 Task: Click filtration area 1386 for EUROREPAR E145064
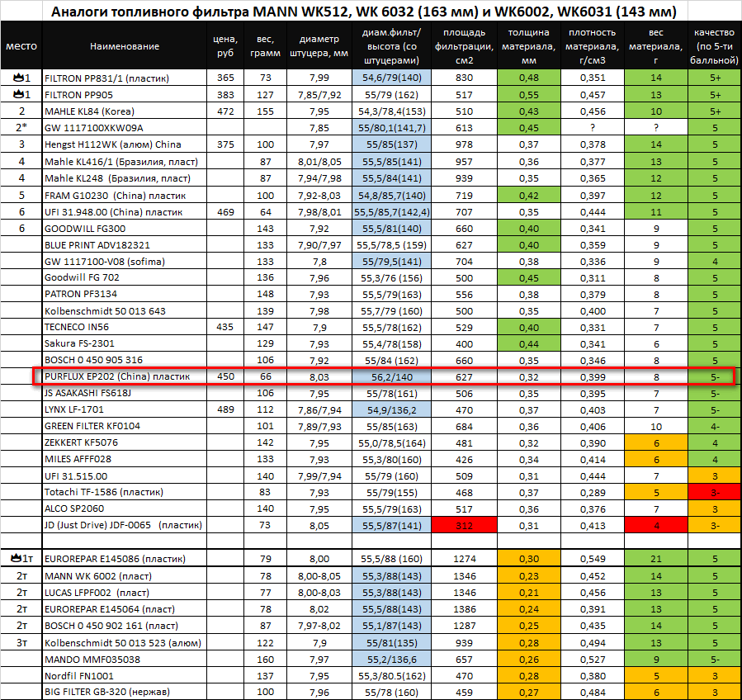[x=464, y=609]
